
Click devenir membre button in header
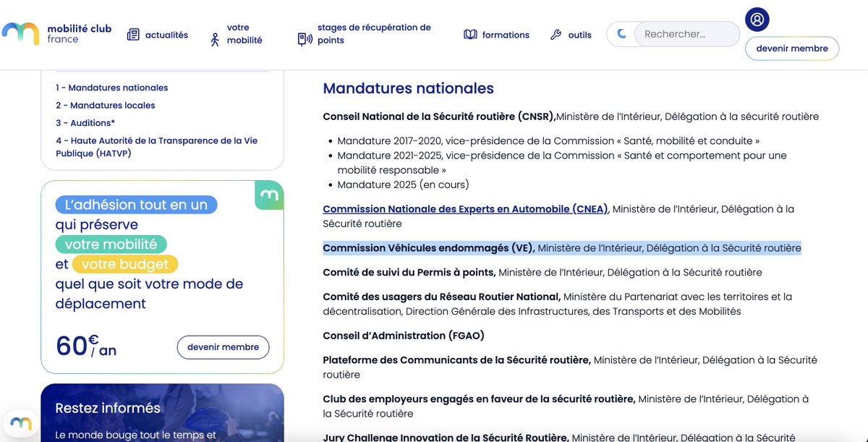792,48
